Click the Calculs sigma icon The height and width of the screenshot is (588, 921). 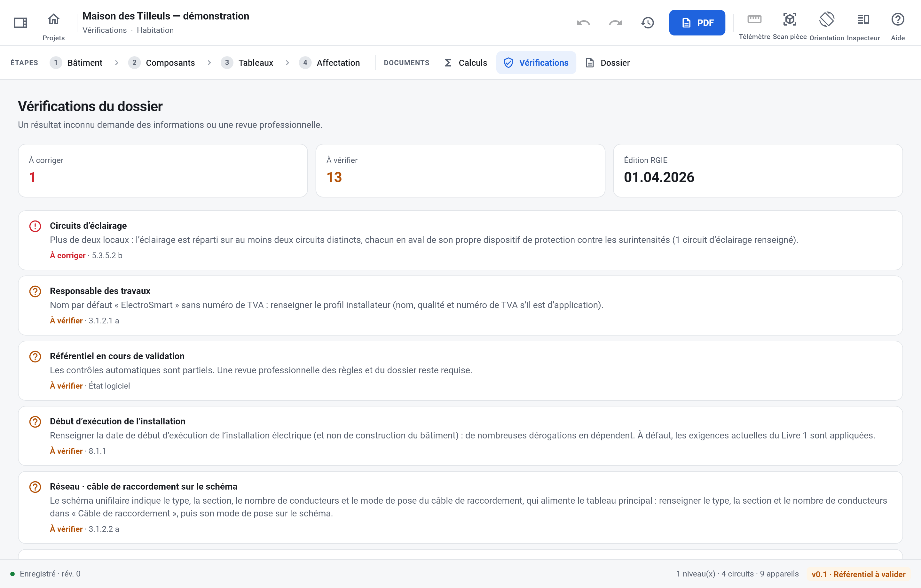448,63
